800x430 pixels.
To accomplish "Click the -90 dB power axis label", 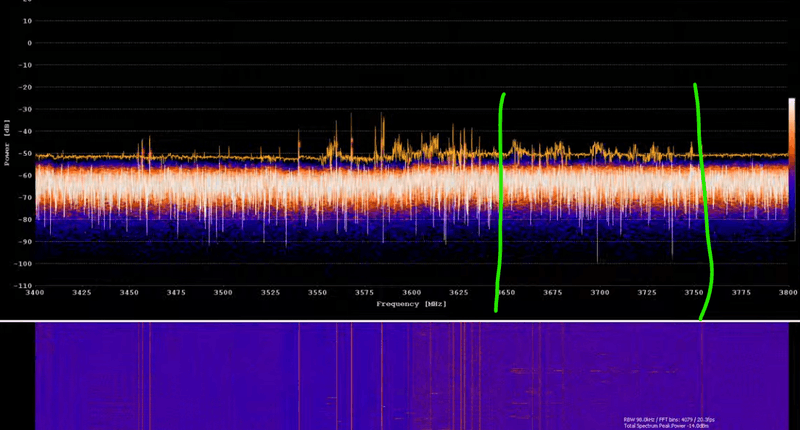I will click(x=25, y=241).
